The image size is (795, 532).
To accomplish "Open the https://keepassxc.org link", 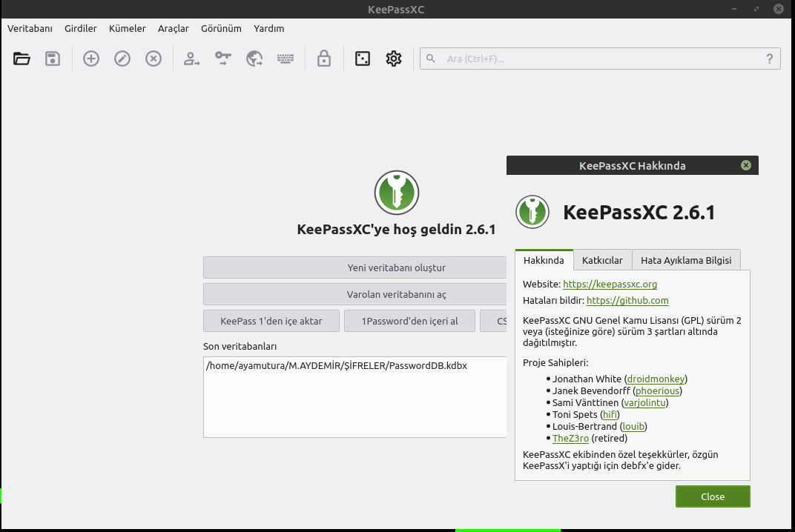I will coord(610,285).
